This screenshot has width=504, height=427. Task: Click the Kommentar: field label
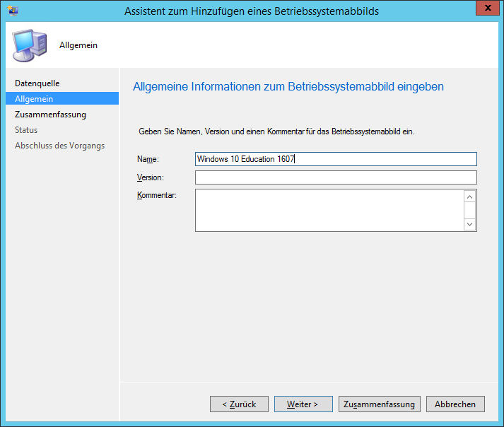(156, 195)
